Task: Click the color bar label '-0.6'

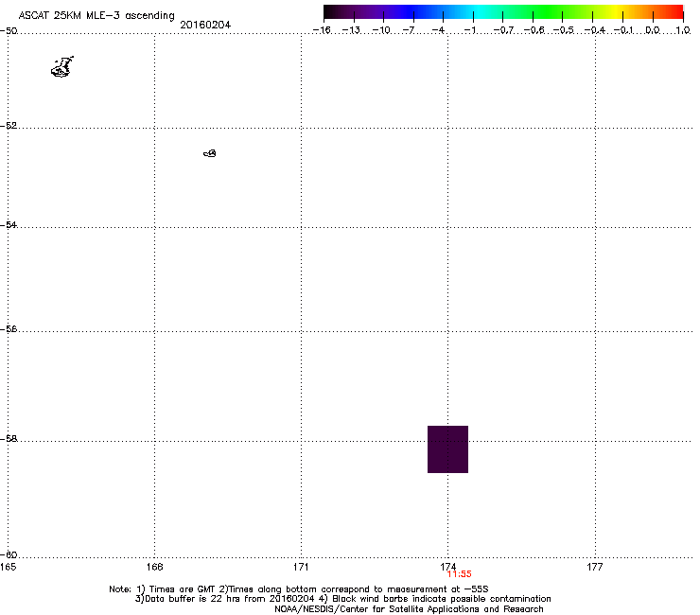Action: click(534, 30)
